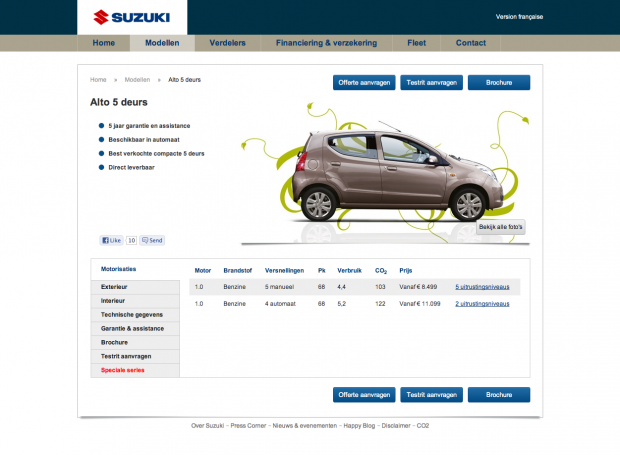Open Financiering & verzekering tab

click(326, 43)
